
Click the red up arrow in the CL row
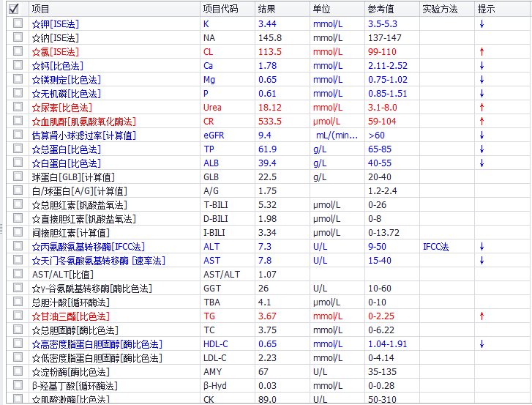(482, 52)
